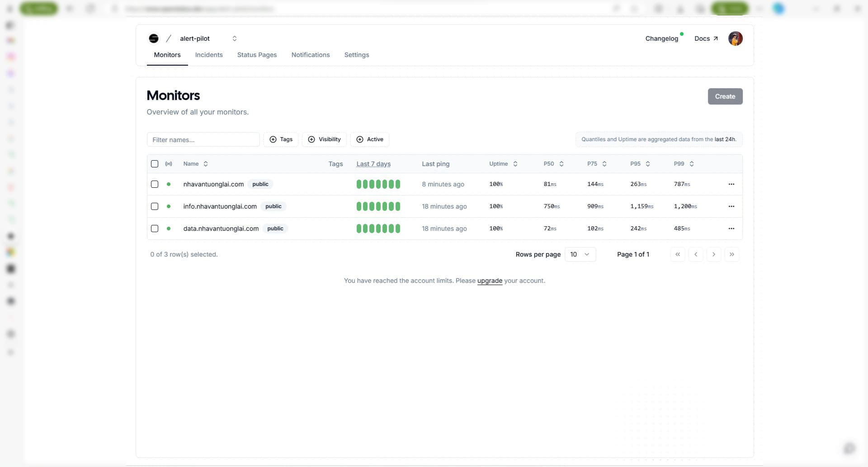The width and height of the screenshot is (868, 467).
Task: Sort monitors by Uptime column
Action: coord(503,164)
